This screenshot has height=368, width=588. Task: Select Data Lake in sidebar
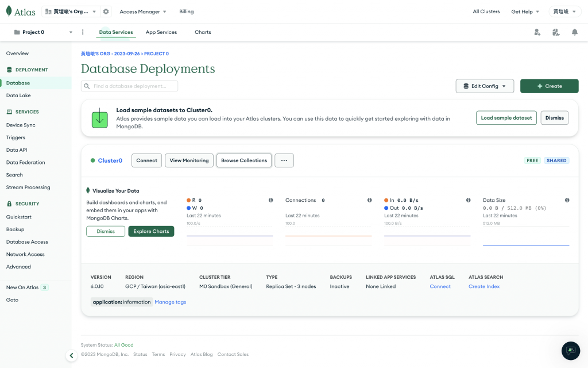pos(18,95)
